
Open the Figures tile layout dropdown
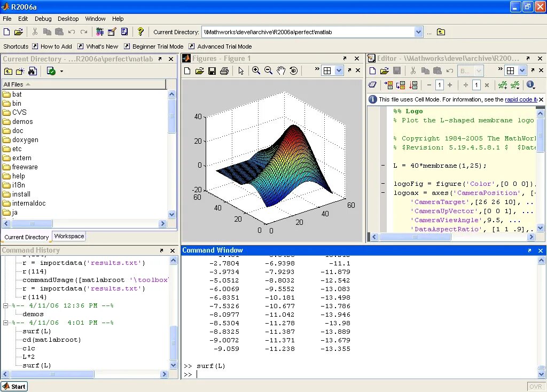tap(339, 70)
